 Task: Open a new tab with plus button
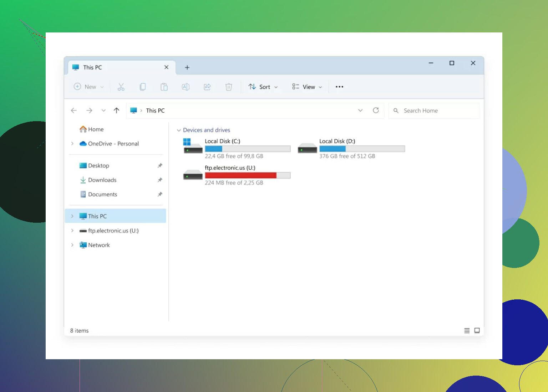click(x=187, y=68)
